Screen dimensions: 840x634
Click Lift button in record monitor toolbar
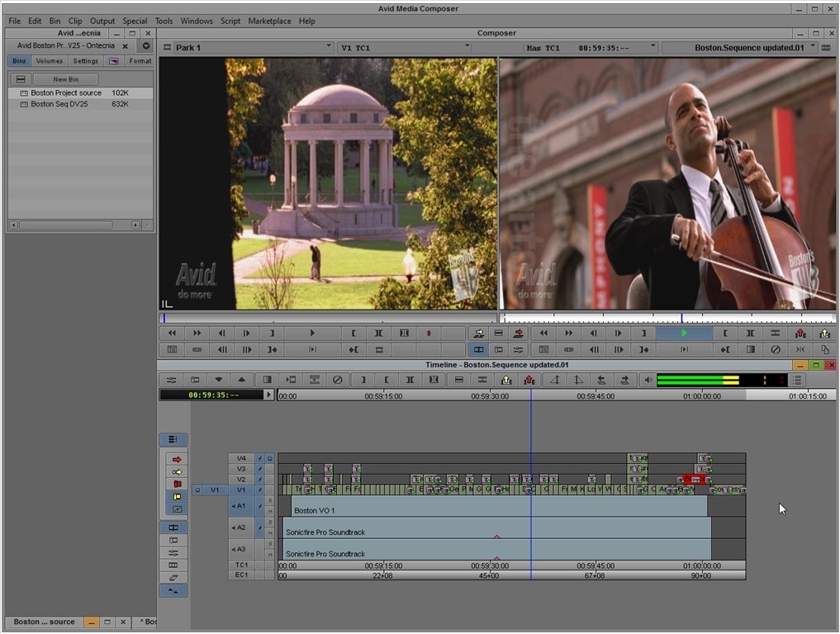pos(800,333)
